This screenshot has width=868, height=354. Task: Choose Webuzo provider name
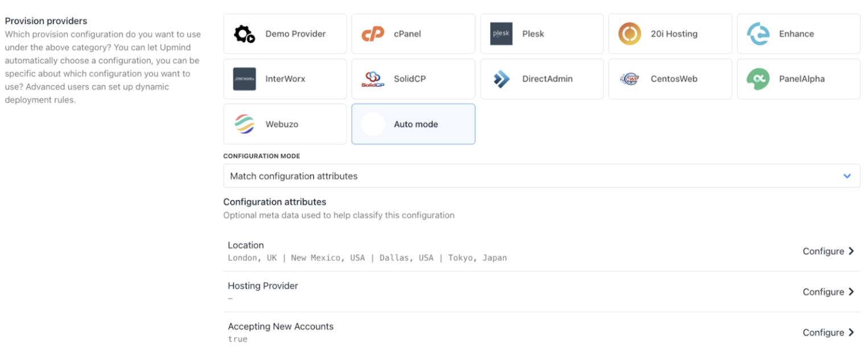(x=282, y=124)
